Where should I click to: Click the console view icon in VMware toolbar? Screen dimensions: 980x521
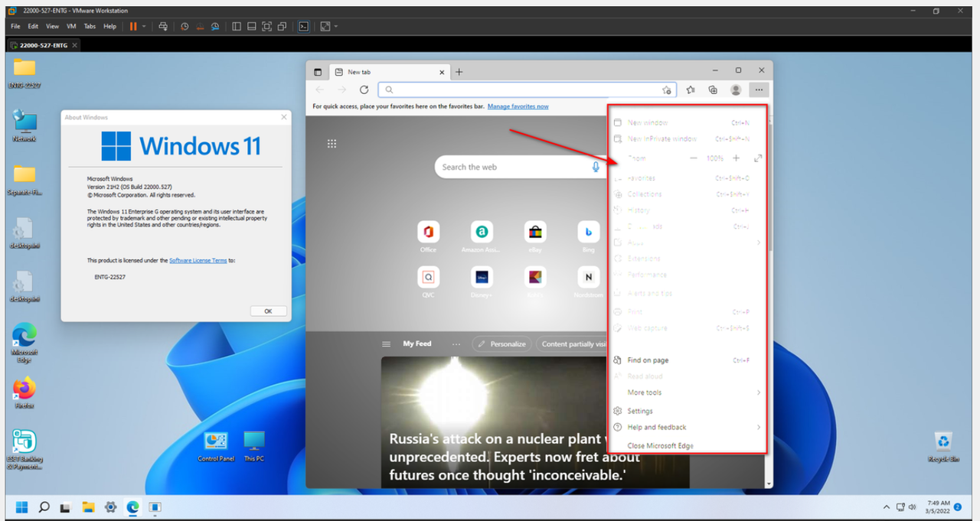(303, 26)
